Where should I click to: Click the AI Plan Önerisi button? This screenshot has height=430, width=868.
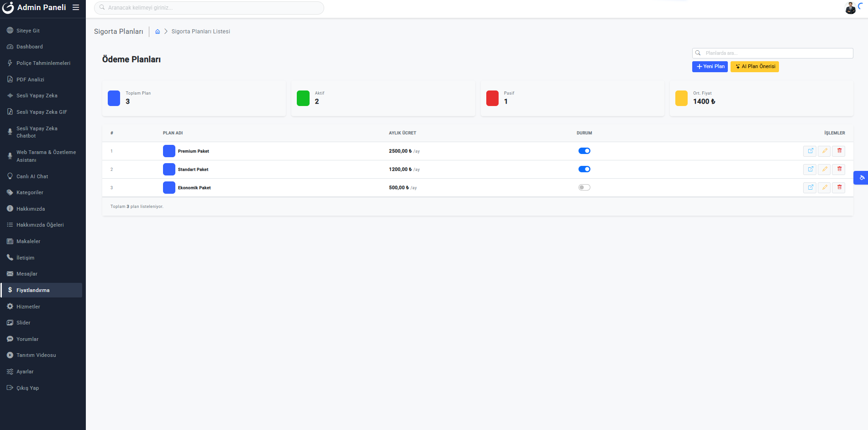[755, 67]
